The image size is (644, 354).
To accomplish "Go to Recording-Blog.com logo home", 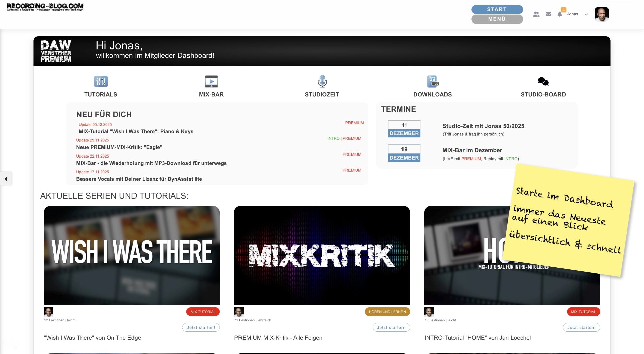I will point(45,7).
